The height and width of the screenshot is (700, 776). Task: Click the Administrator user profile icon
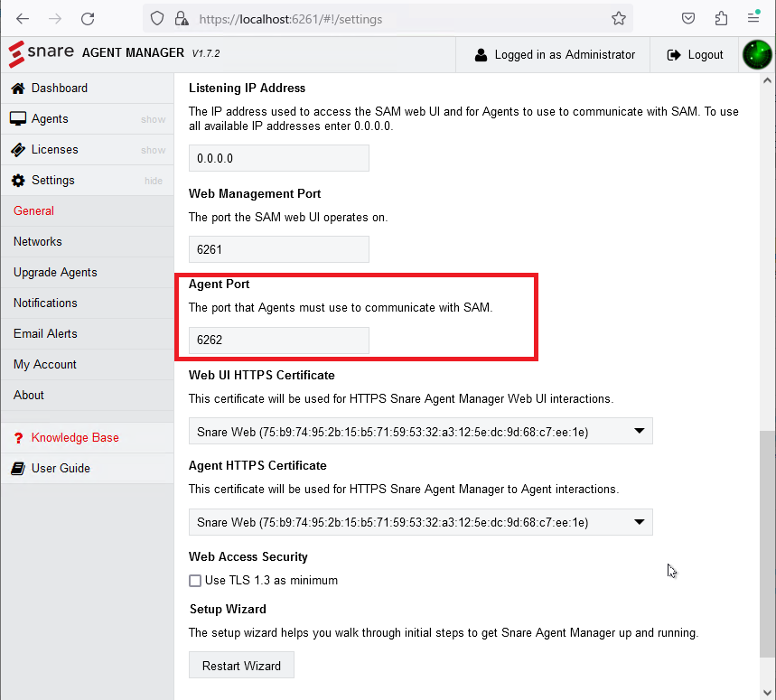click(481, 55)
